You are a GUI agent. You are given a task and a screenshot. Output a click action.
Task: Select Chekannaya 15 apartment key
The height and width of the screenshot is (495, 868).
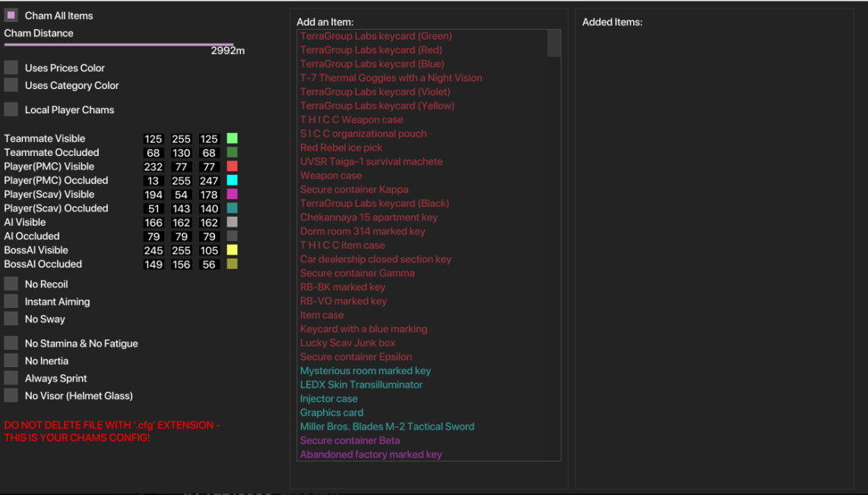point(369,217)
